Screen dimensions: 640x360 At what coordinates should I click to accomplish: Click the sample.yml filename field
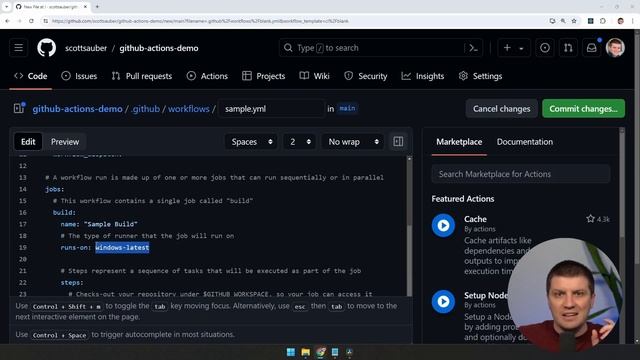(271, 109)
